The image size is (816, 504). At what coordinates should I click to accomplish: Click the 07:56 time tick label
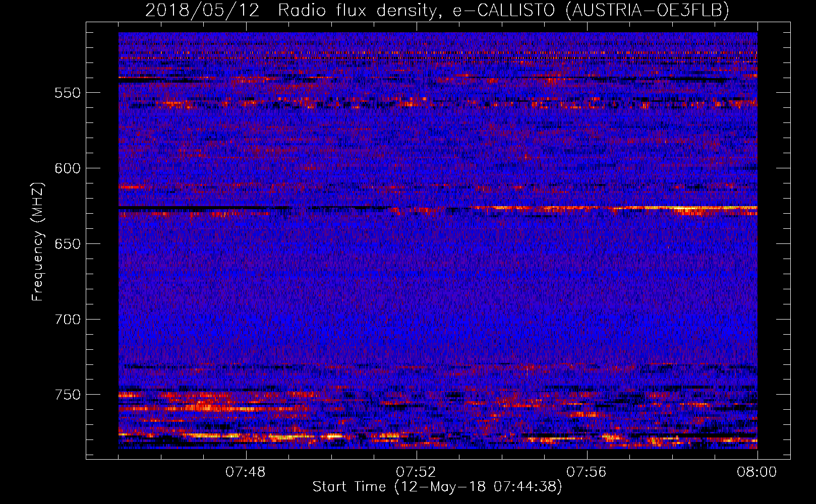pos(587,472)
